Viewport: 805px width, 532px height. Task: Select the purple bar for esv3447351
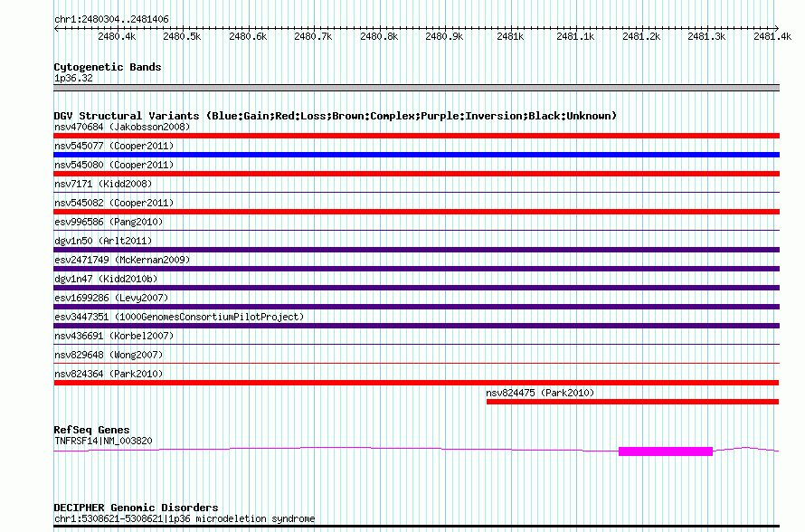(416, 326)
